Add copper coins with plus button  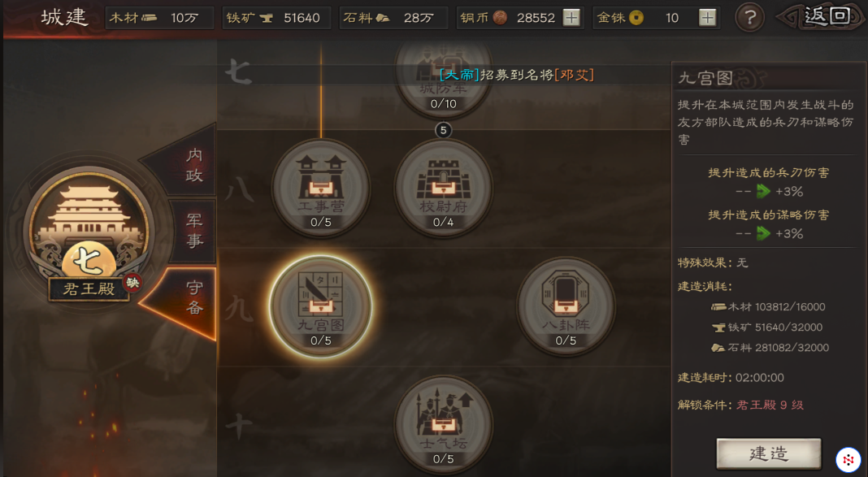pos(571,18)
